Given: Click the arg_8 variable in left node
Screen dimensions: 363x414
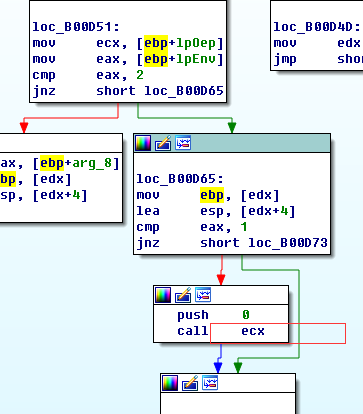Looking at the screenshot, I should (x=92, y=163).
